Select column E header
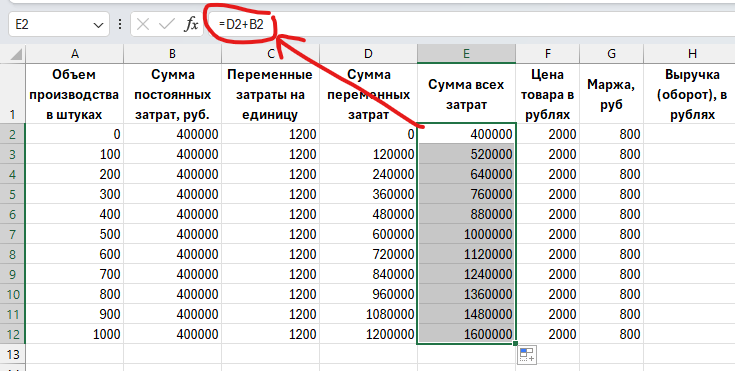735x371 pixels. click(466, 54)
